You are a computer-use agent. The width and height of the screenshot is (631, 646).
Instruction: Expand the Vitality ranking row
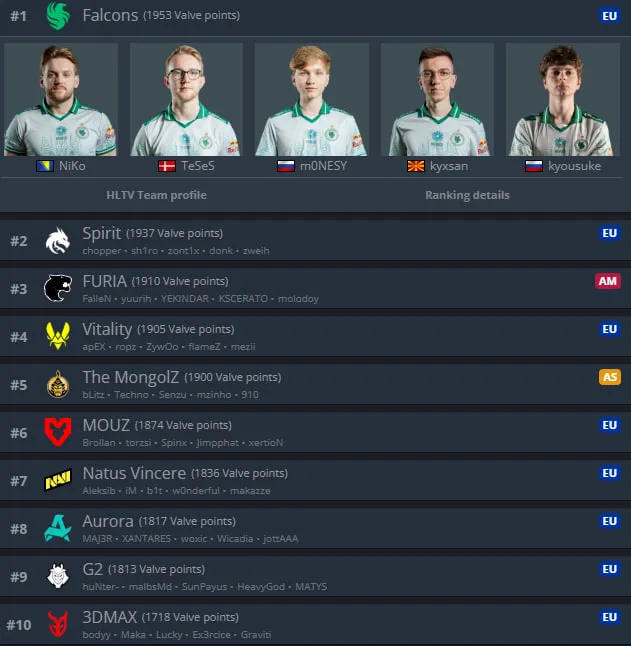(316, 336)
